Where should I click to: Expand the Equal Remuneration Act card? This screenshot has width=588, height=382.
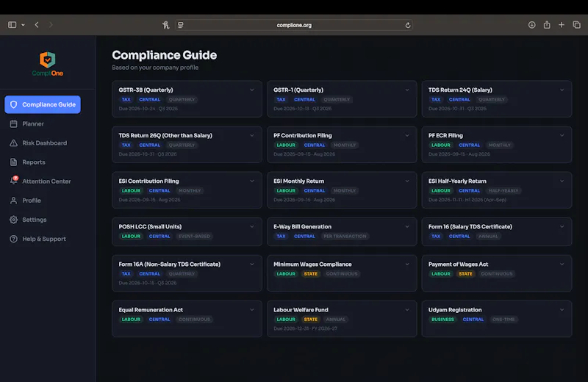252,310
